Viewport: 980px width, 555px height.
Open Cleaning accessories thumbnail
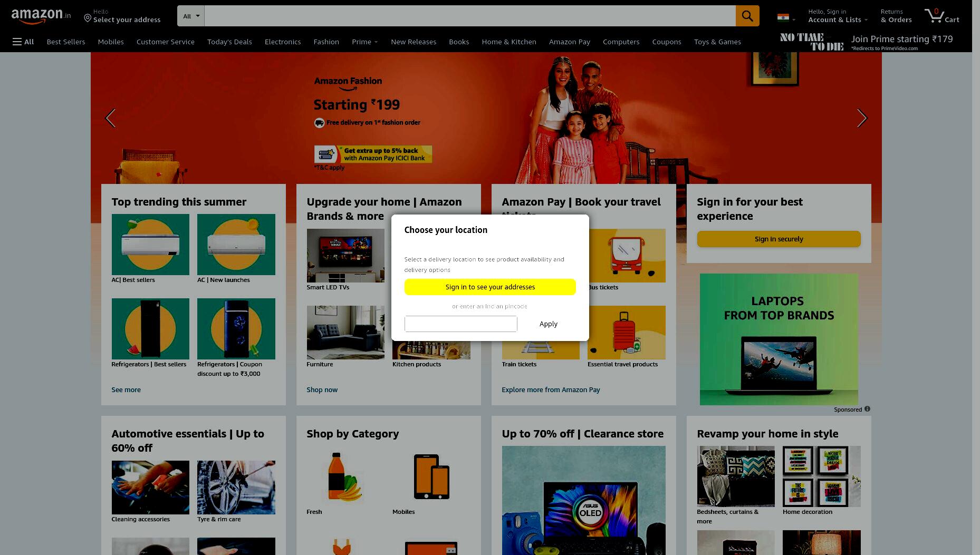(150, 488)
